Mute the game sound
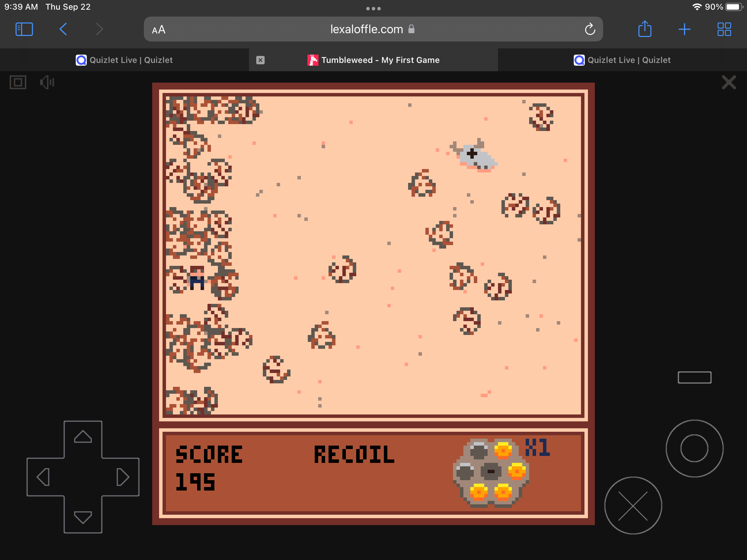The image size is (747, 560). 47,82
